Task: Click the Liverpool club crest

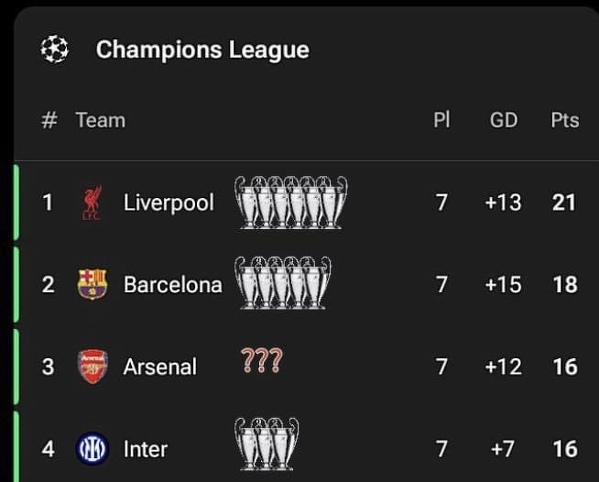Action: (x=92, y=203)
